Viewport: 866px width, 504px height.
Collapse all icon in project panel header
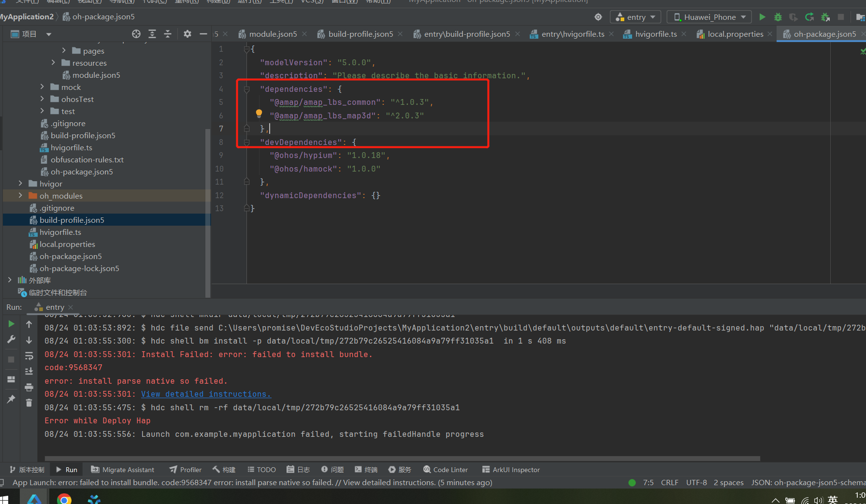pyautogui.click(x=168, y=34)
